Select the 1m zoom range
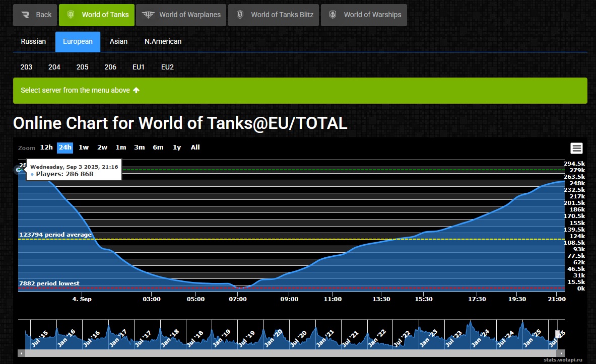The image size is (596, 364). pyautogui.click(x=121, y=148)
